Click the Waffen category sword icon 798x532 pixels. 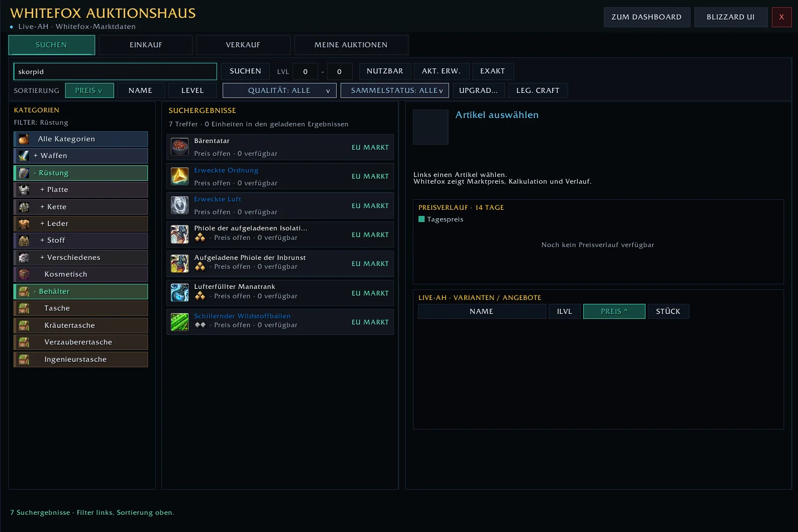pyautogui.click(x=23, y=156)
